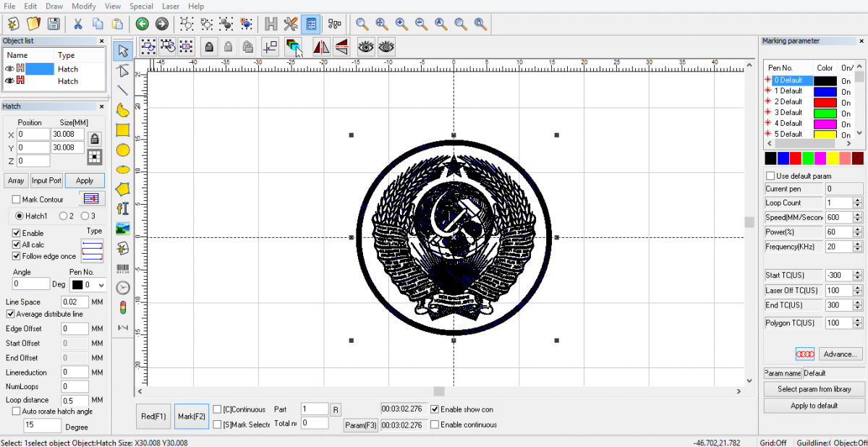Click the horizontal mirror icon

[x=322, y=47]
